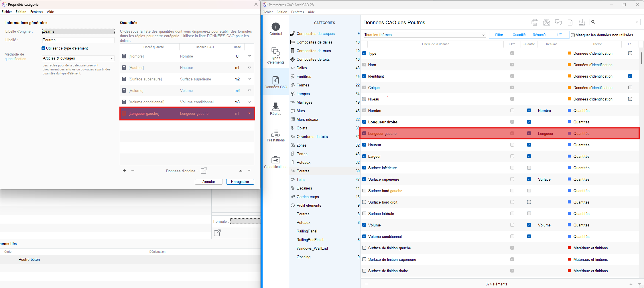Open Fenêtres menu in Paramètres CAO window
644x288 pixels.
tap(297, 12)
